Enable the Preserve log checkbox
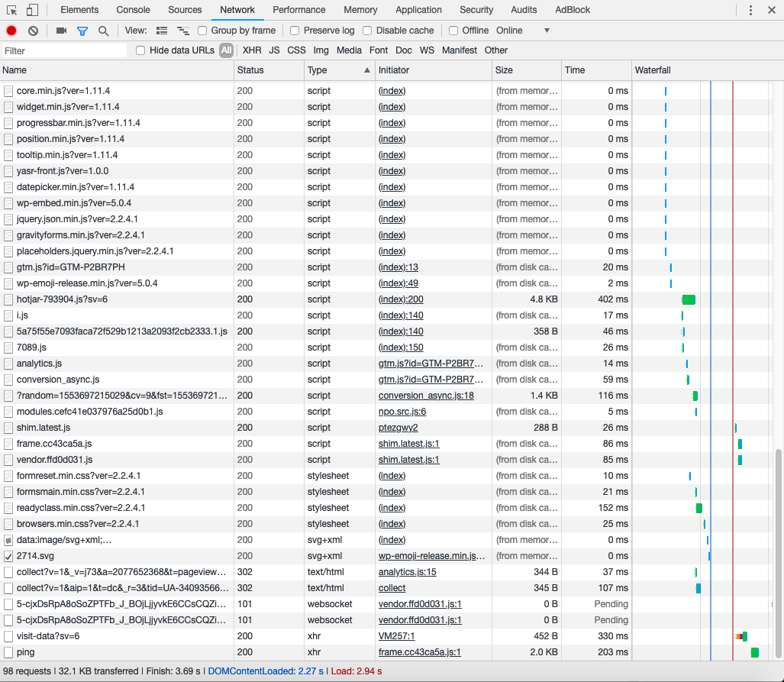784x682 pixels. coord(295,31)
